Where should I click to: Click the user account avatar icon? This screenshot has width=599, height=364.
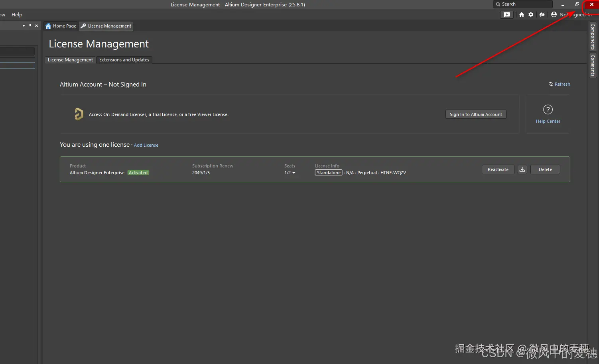click(x=554, y=14)
